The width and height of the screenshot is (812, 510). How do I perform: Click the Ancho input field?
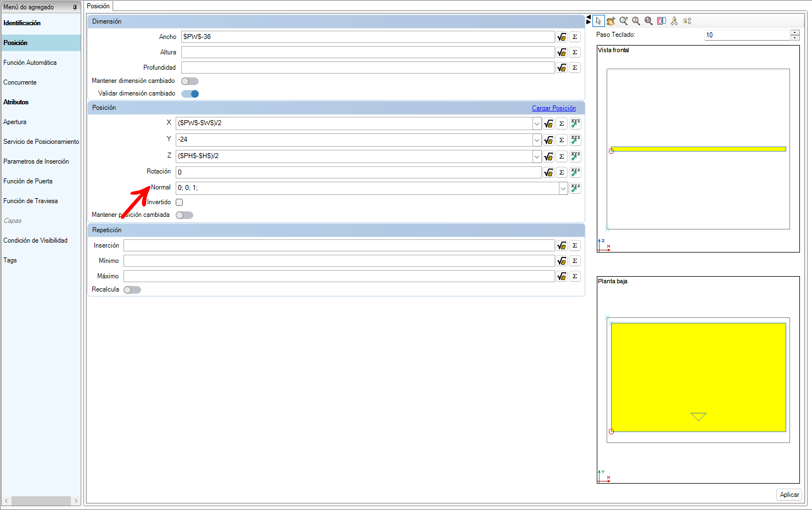368,37
